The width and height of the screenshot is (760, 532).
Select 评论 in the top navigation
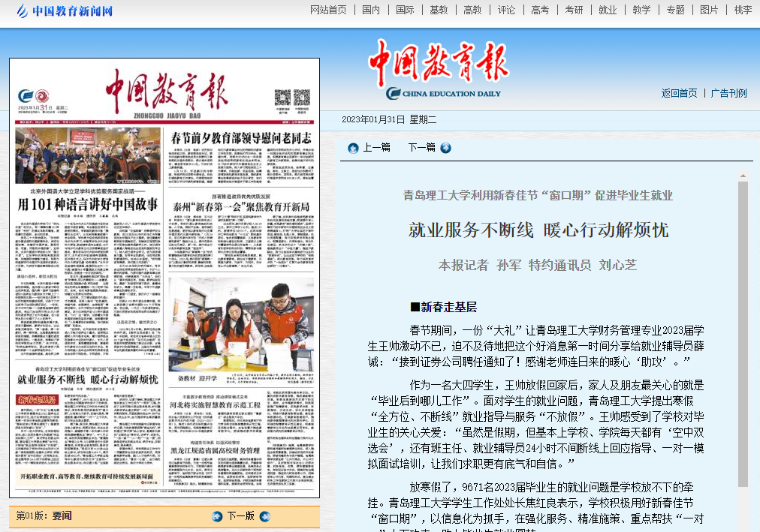[506, 10]
